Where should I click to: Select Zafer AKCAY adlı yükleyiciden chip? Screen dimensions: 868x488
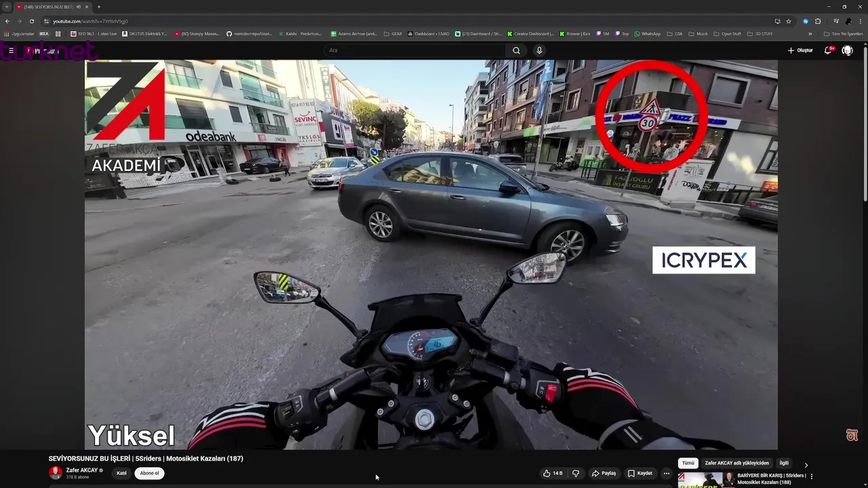coord(736,463)
